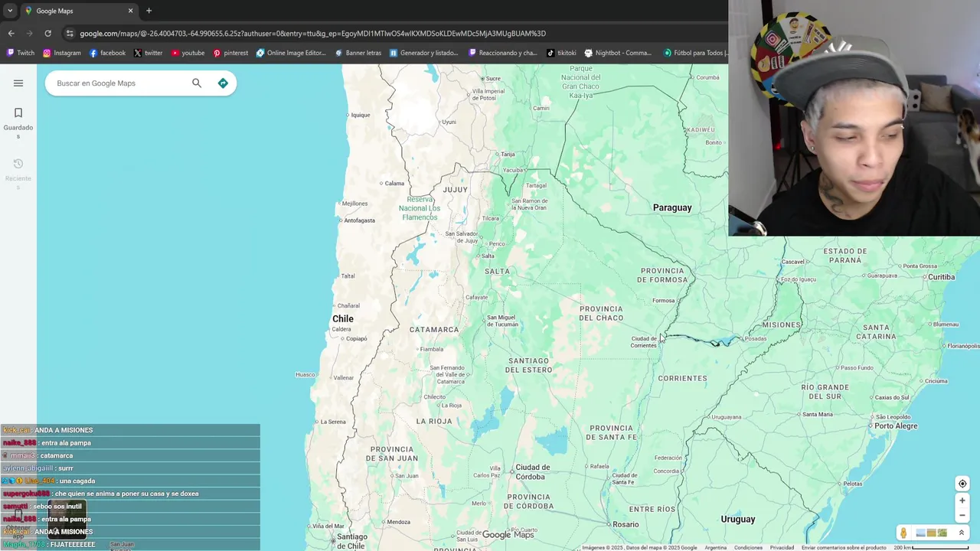Click the Chile country label
This screenshot has height=551, width=980.
click(342, 318)
